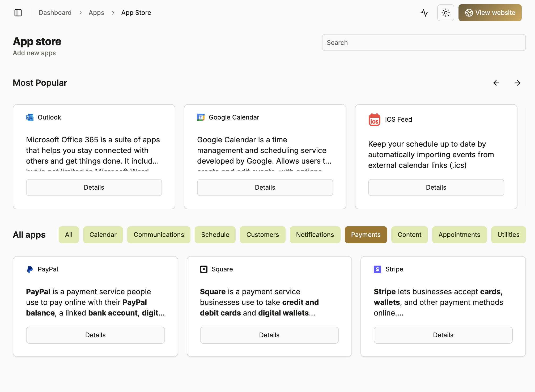535x392 pixels.
Task: Filter apps by Notifications
Action: coord(315,235)
